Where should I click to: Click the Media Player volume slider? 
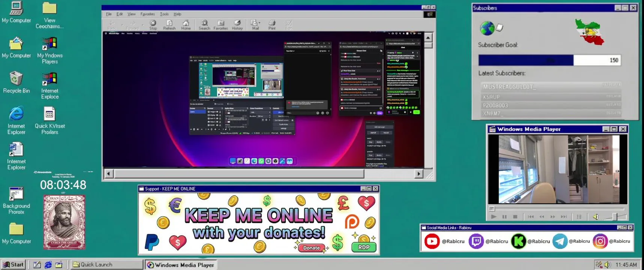tap(614, 216)
